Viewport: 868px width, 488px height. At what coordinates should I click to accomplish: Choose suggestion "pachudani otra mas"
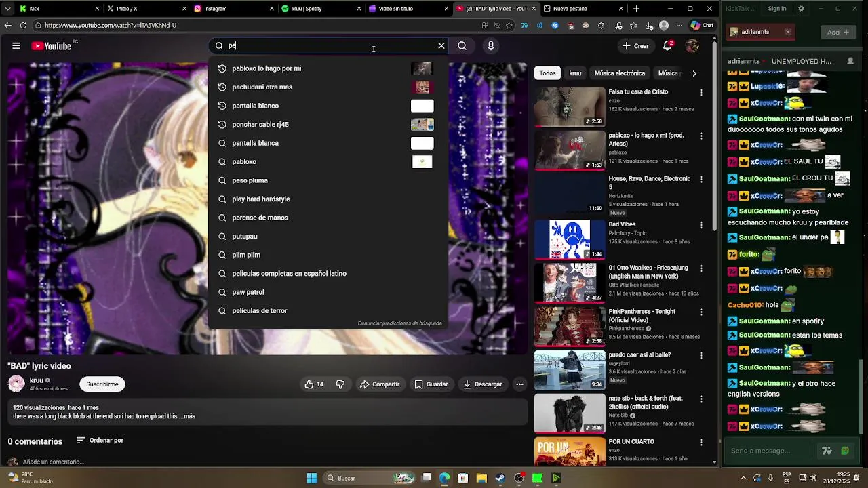coord(328,87)
